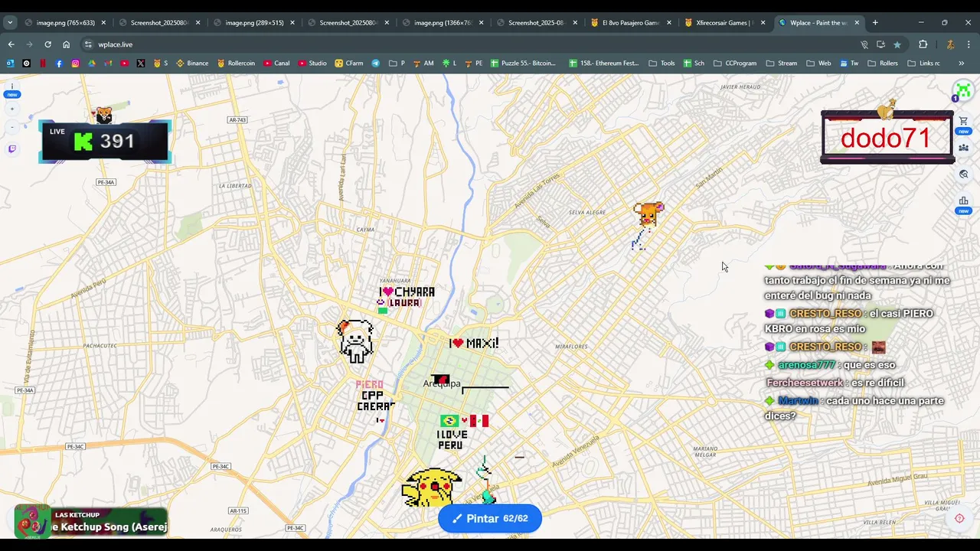This screenshot has height=551, width=980.
Task: Click the info icon with new badge
Action: point(11,90)
